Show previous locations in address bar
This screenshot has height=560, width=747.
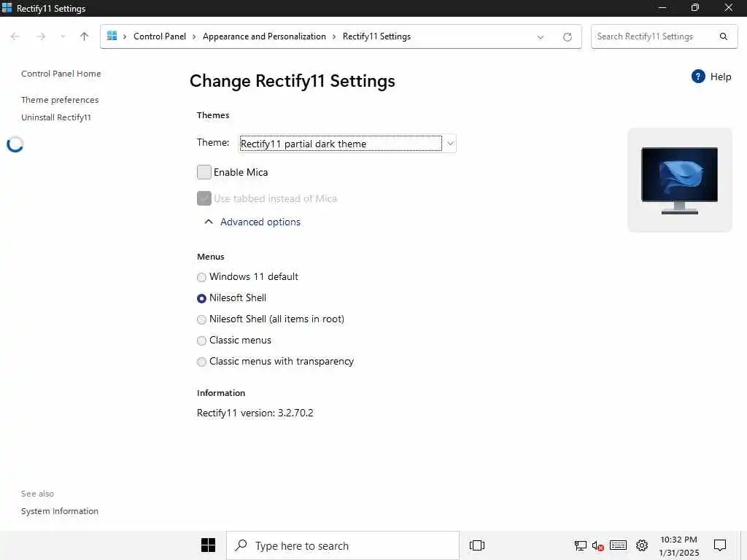point(541,37)
